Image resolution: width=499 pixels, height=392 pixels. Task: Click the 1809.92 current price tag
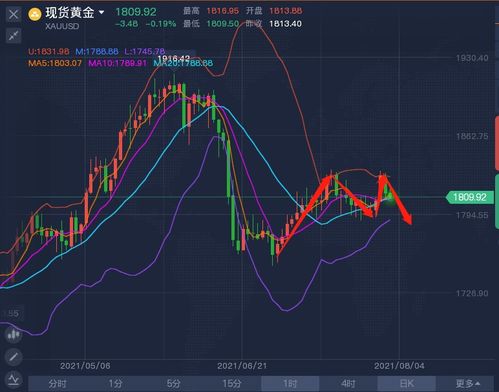469,197
